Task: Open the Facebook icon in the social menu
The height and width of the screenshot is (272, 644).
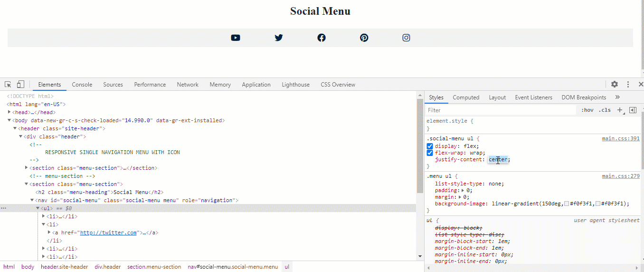Action: coord(322,38)
